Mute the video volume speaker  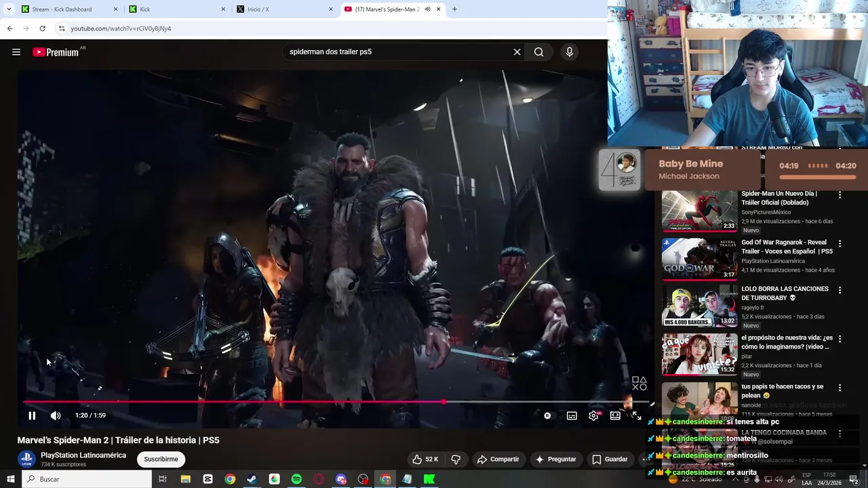(x=56, y=415)
